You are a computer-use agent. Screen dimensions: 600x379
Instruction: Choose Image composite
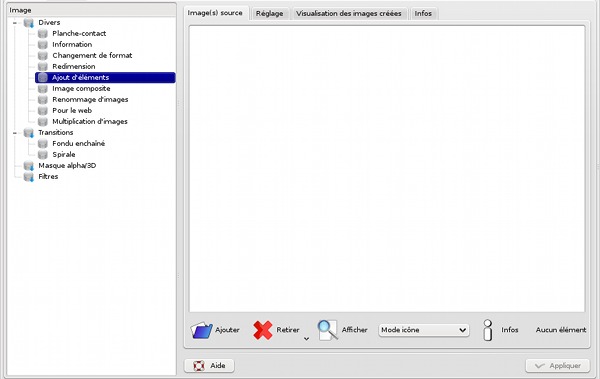[81, 89]
